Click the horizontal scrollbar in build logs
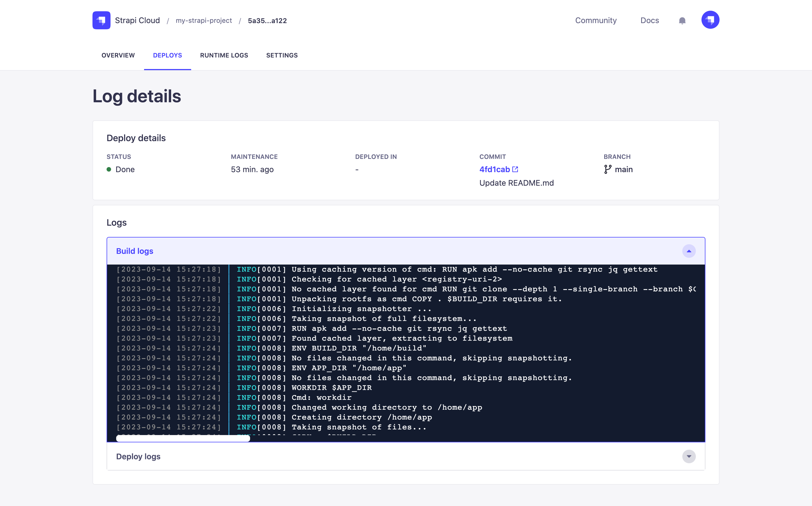Screen dimensions: 812x506 coord(183,438)
